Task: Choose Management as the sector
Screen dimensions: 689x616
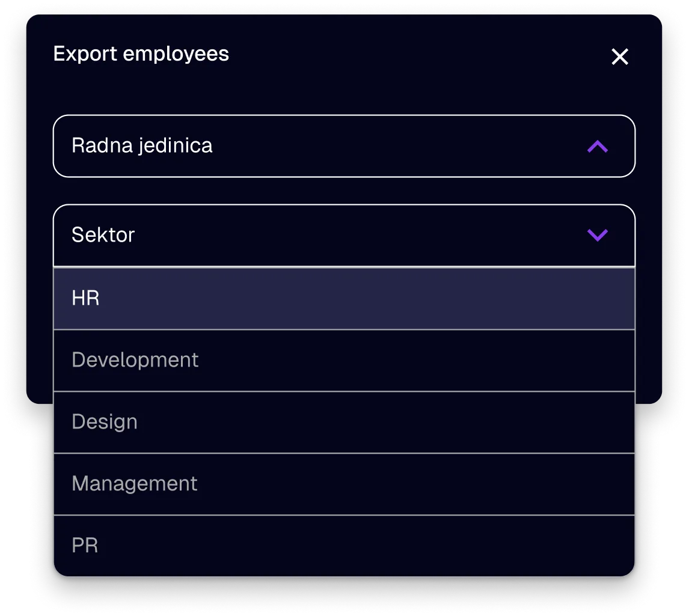Action: pyautogui.click(x=344, y=483)
